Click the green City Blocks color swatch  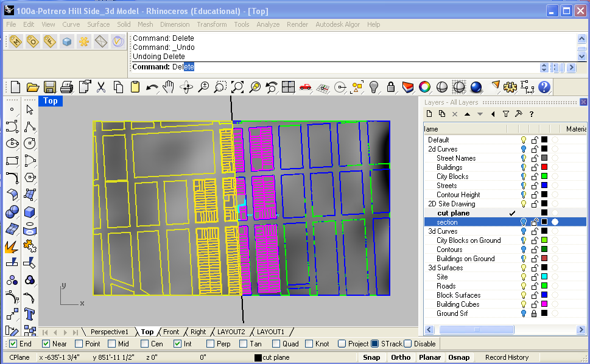click(x=544, y=177)
